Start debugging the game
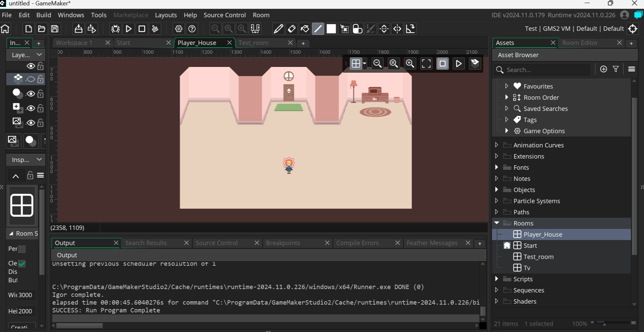 (115, 29)
